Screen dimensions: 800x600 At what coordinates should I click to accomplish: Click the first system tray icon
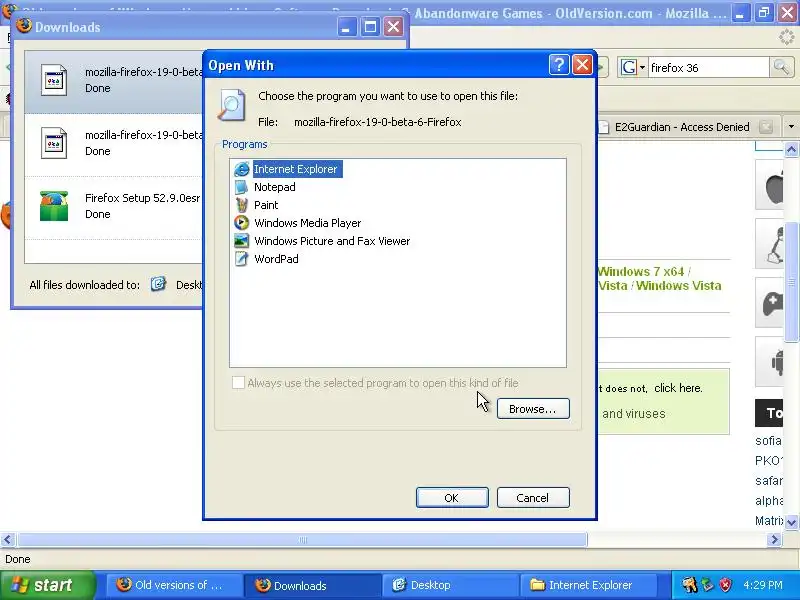tap(689, 585)
